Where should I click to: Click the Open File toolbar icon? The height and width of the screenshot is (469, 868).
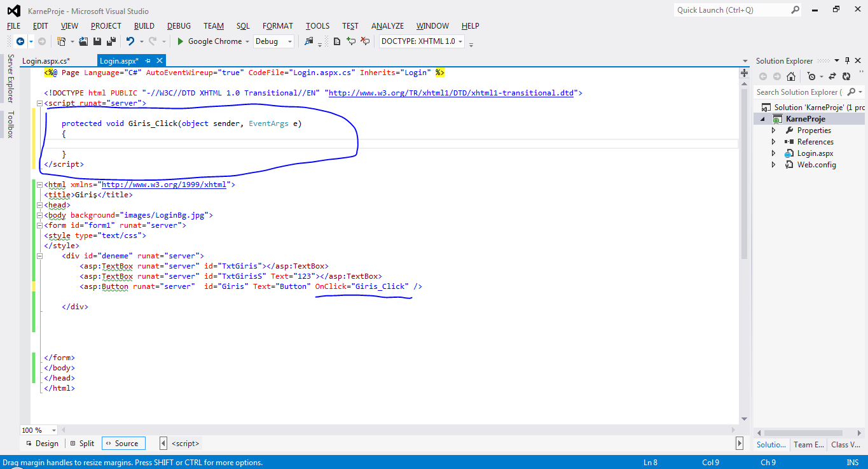click(83, 41)
